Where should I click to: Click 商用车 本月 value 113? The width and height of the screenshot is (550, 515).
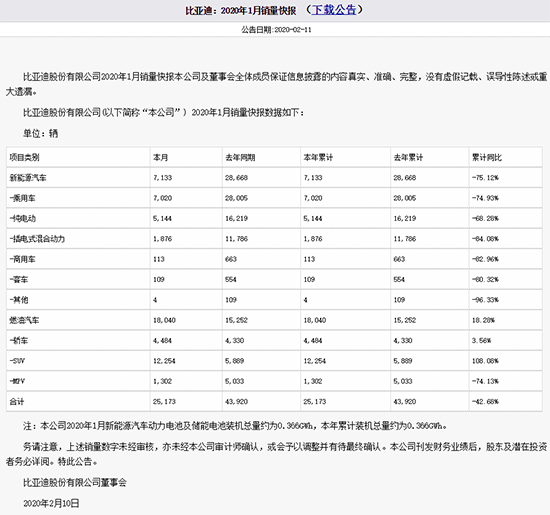coord(159,259)
